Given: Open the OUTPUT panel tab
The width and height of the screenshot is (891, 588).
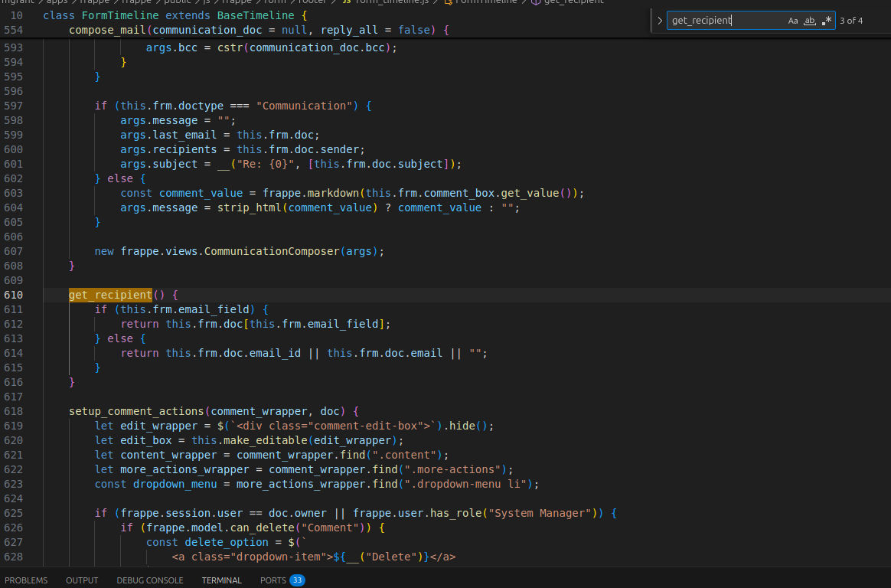Looking at the screenshot, I should [82, 580].
